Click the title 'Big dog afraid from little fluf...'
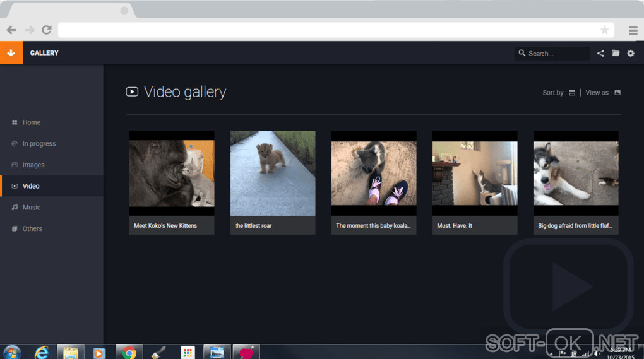 tap(575, 226)
